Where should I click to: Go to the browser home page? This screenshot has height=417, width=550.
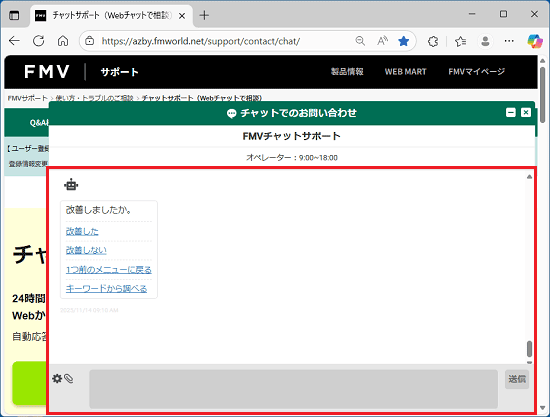63,41
